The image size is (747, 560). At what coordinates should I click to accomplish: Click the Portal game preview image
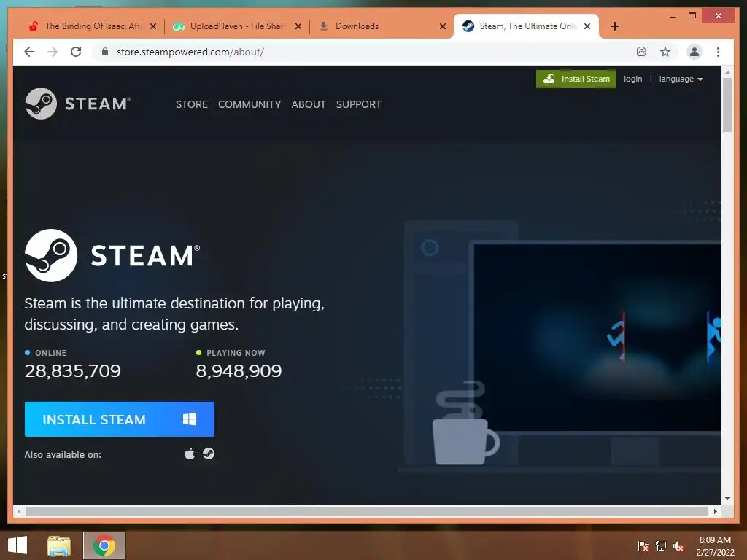click(597, 337)
